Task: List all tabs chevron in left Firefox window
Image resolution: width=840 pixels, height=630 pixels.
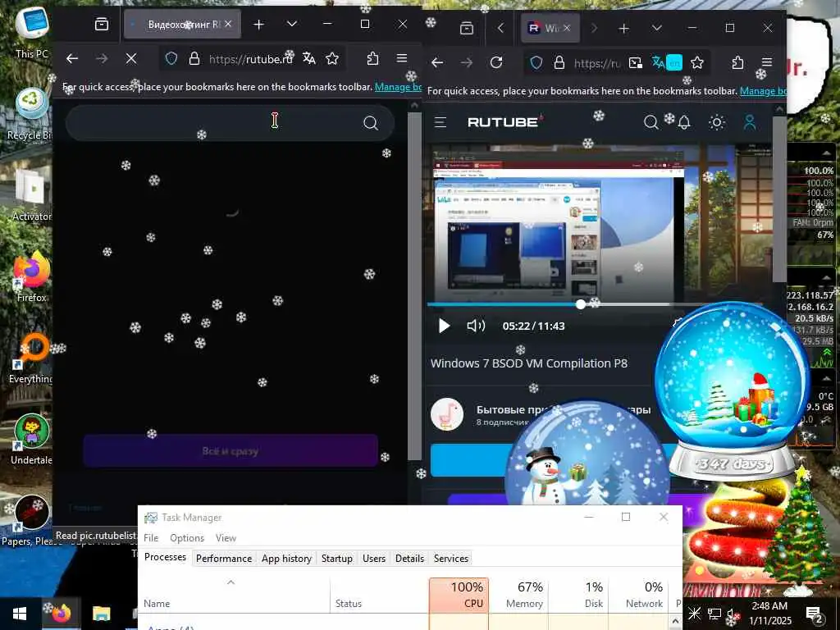Action: 292,24
